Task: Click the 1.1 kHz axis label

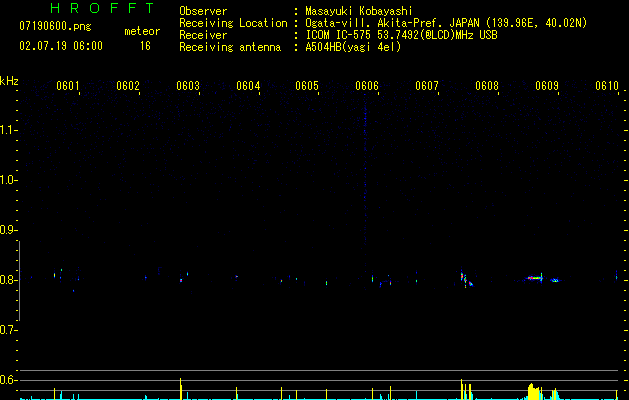Action: [8, 130]
